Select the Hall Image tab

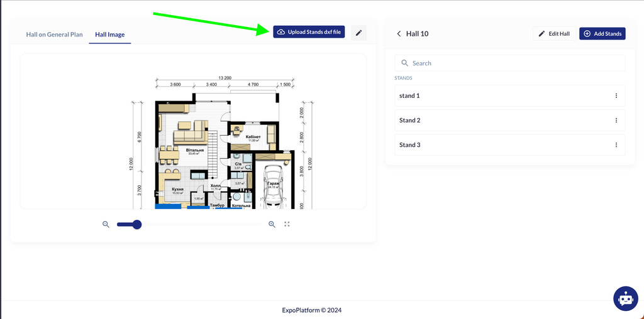[109, 35]
